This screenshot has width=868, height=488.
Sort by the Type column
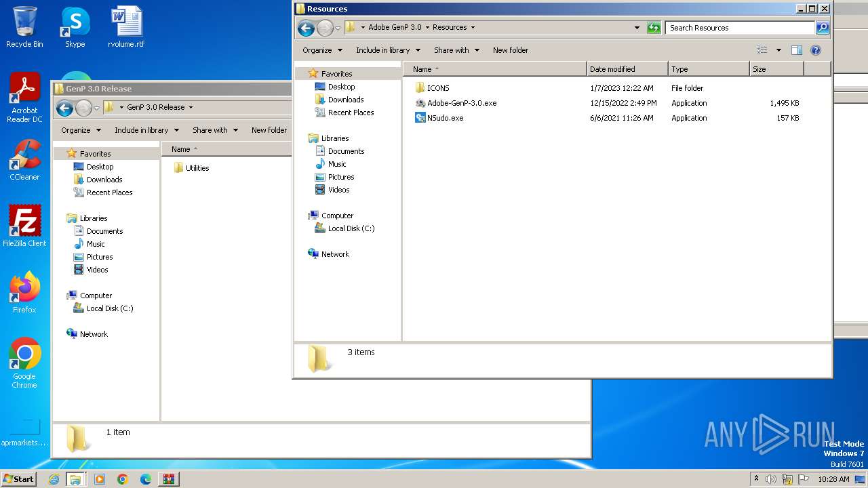point(709,69)
